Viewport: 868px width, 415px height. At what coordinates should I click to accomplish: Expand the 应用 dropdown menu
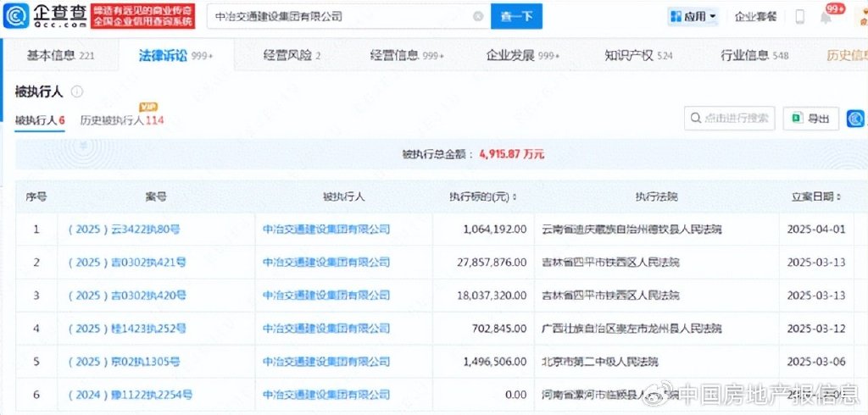693,17
